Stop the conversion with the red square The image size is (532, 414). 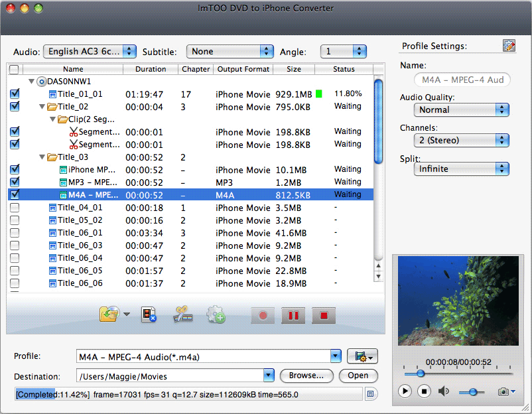pyautogui.click(x=324, y=316)
